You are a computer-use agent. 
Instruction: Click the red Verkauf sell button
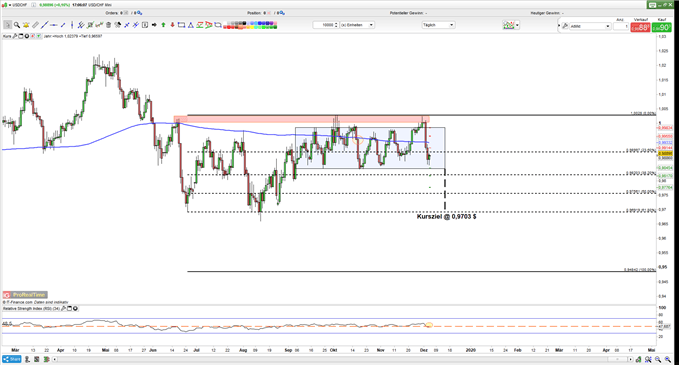point(640,27)
